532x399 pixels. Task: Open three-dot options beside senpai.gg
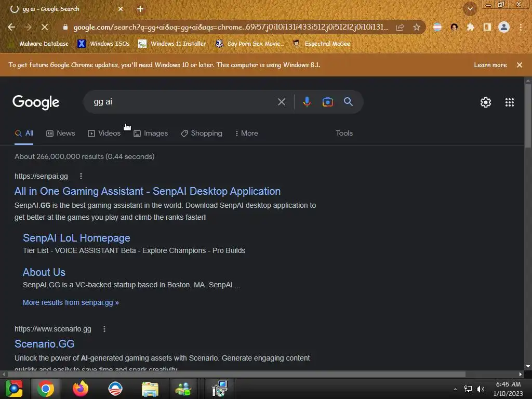pos(81,176)
